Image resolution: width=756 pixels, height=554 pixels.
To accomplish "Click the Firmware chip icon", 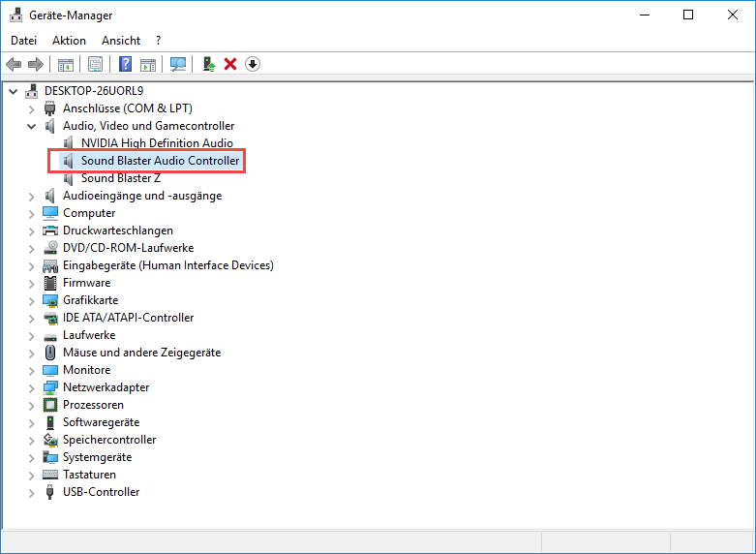I will click(x=50, y=283).
